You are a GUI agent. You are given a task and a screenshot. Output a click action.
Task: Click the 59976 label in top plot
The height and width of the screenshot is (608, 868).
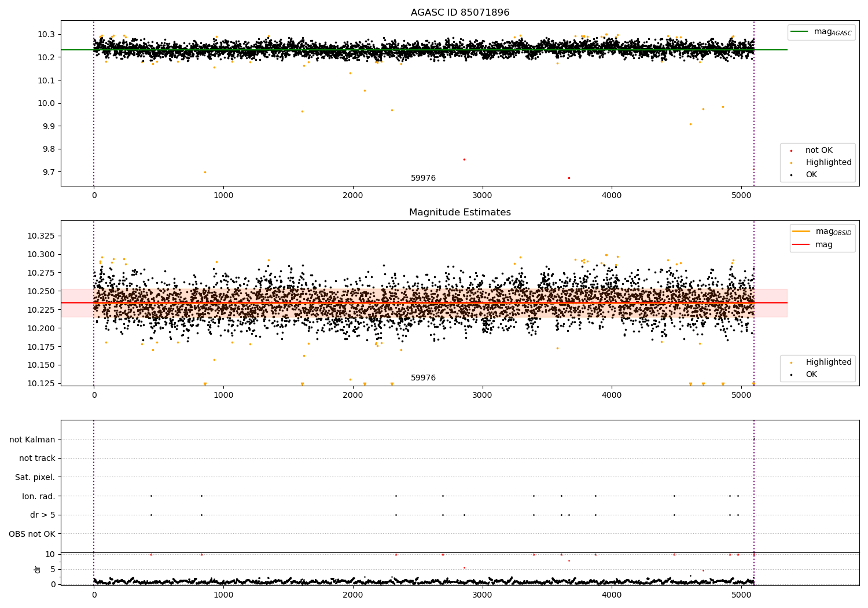423,178
